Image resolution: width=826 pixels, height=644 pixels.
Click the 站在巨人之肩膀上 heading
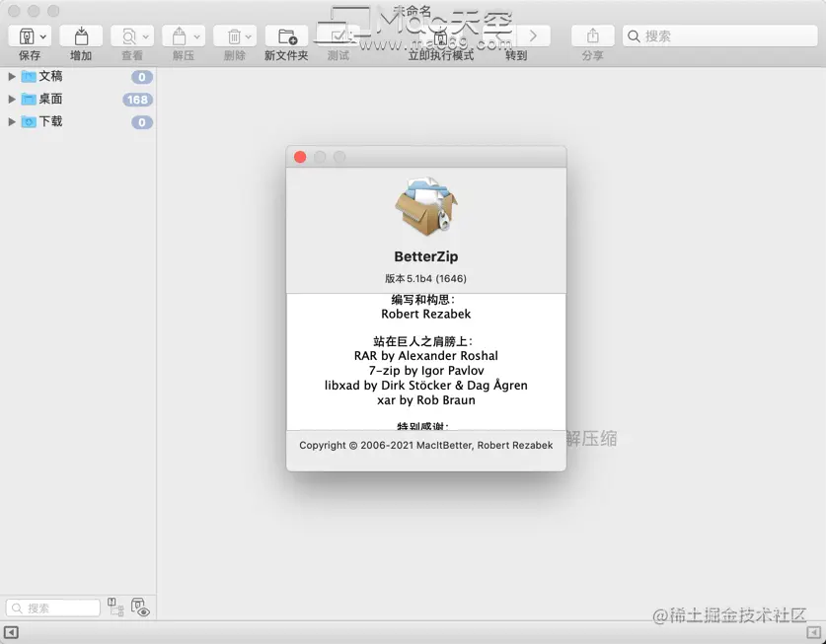(x=423, y=341)
